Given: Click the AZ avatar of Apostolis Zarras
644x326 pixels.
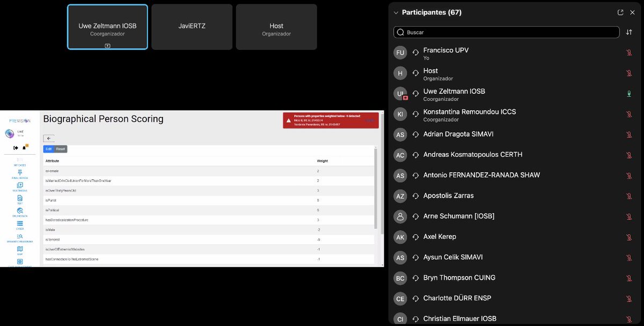Looking at the screenshot, I should pos(400,196).
